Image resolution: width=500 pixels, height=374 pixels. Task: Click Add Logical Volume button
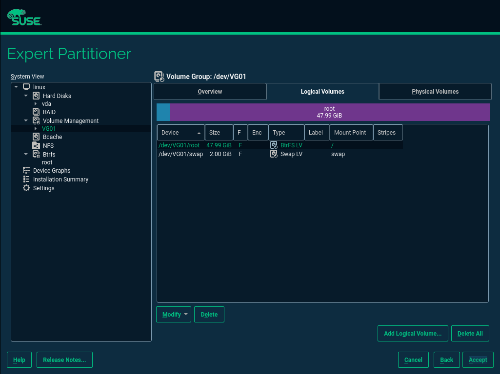413,333
